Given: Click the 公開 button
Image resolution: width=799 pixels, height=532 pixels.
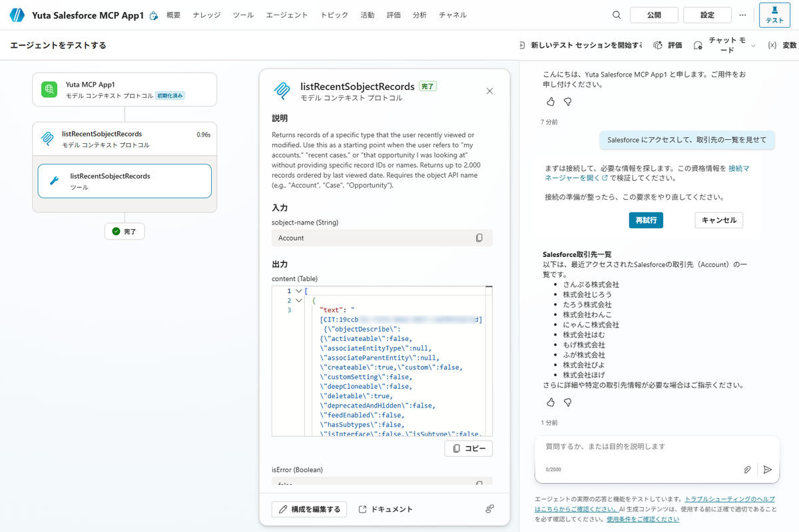Looking at the screenshot, I should coord(653,15).
